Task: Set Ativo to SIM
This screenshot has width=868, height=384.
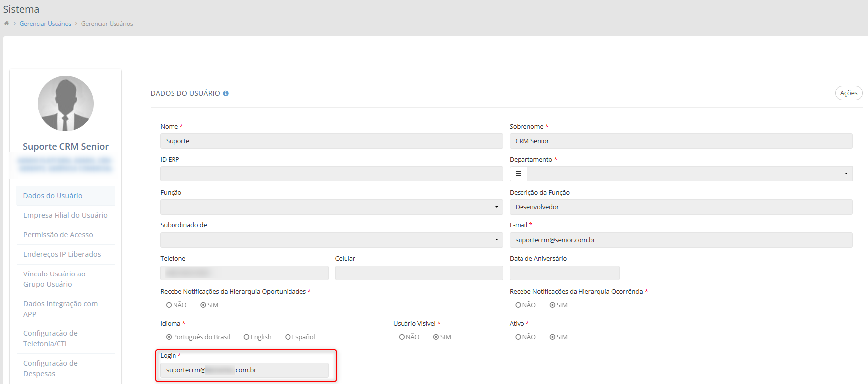Action: pyautogui.click(x=552, y=337)
